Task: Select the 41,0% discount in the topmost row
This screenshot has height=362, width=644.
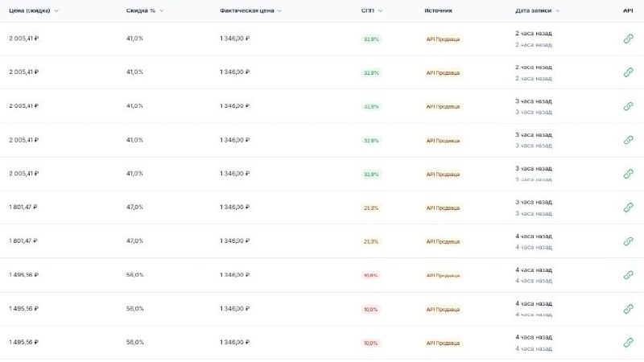Action: click(134, 38)
